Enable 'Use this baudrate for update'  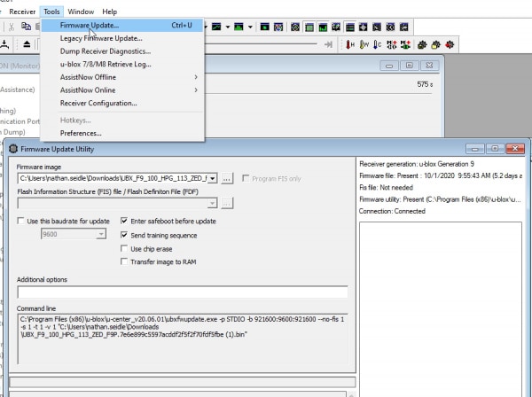tap(22, 221)
